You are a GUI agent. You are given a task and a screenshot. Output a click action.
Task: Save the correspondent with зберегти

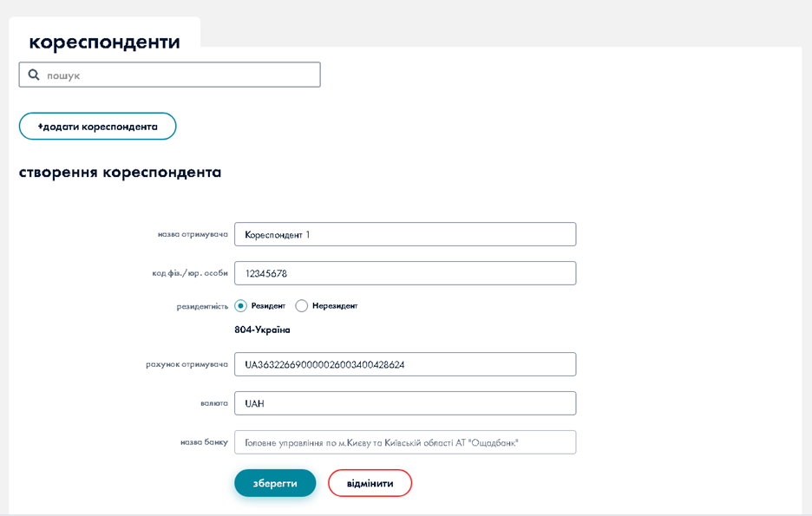click(x=274, y=483)
